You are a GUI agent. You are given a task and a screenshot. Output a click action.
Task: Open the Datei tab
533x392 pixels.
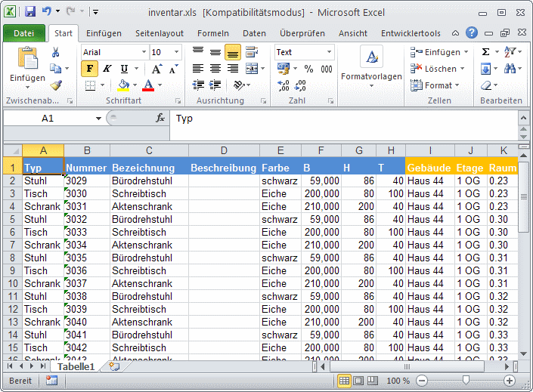click(23, 33)
